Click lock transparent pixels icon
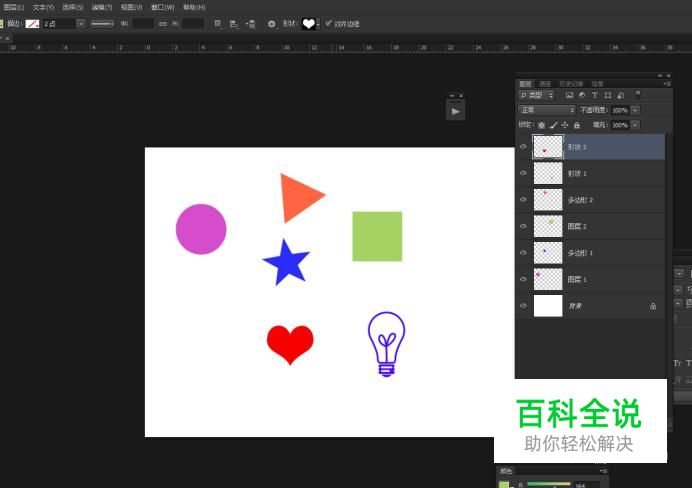Viewport: 692px width, 488px height. [541, 125]
